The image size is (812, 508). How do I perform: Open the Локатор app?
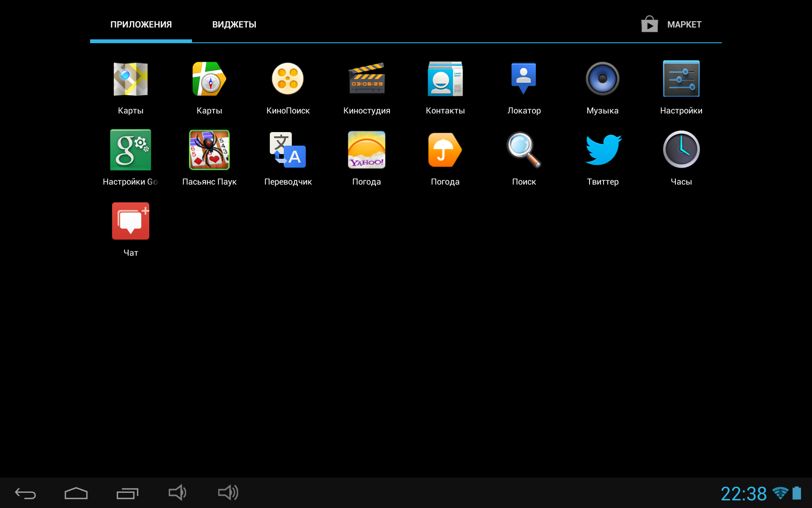(524, 79)
